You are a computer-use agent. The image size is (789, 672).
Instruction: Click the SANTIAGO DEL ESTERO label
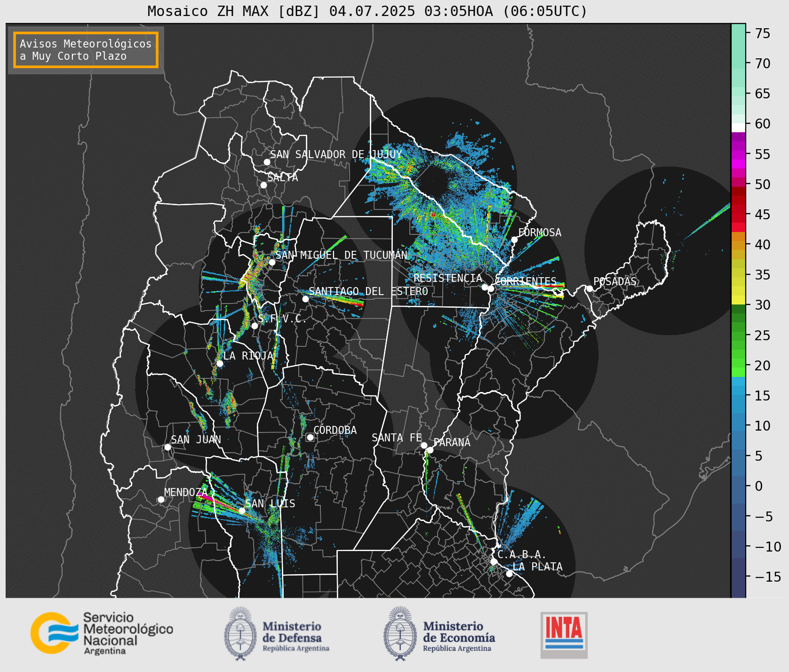[368, 291]
